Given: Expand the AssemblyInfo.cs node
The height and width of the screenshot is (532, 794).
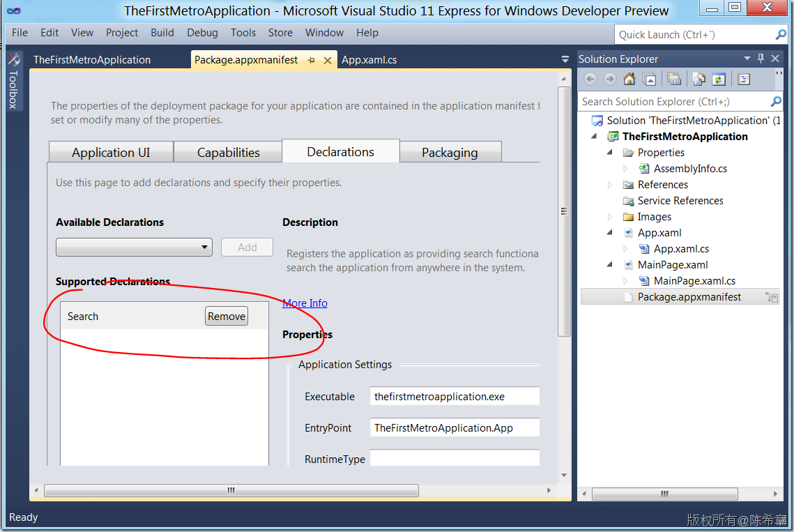Looking at the screenshot, I should point(625,169).
